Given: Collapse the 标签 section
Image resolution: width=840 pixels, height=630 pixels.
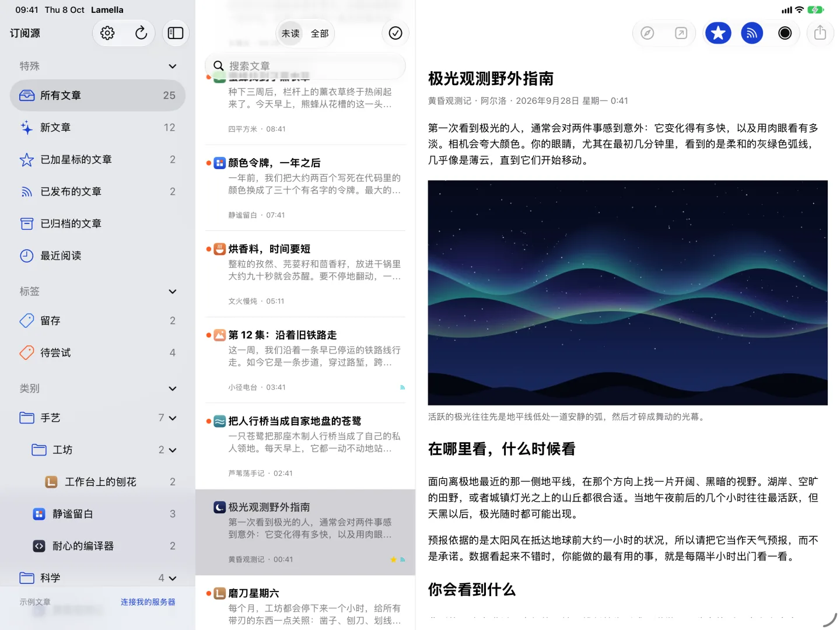Looking at the screenshot, I should 173,292.
